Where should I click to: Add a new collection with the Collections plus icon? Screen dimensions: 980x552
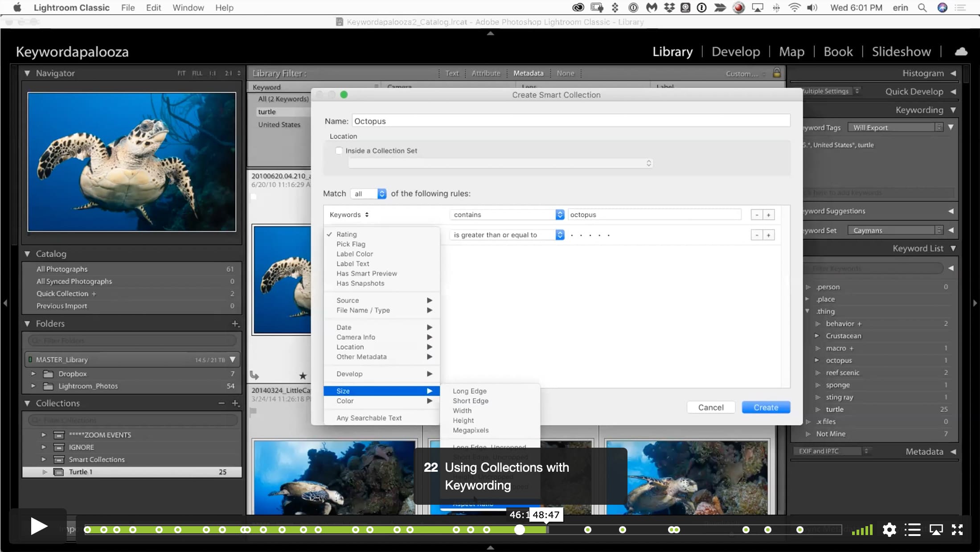[x=235, y=403]
